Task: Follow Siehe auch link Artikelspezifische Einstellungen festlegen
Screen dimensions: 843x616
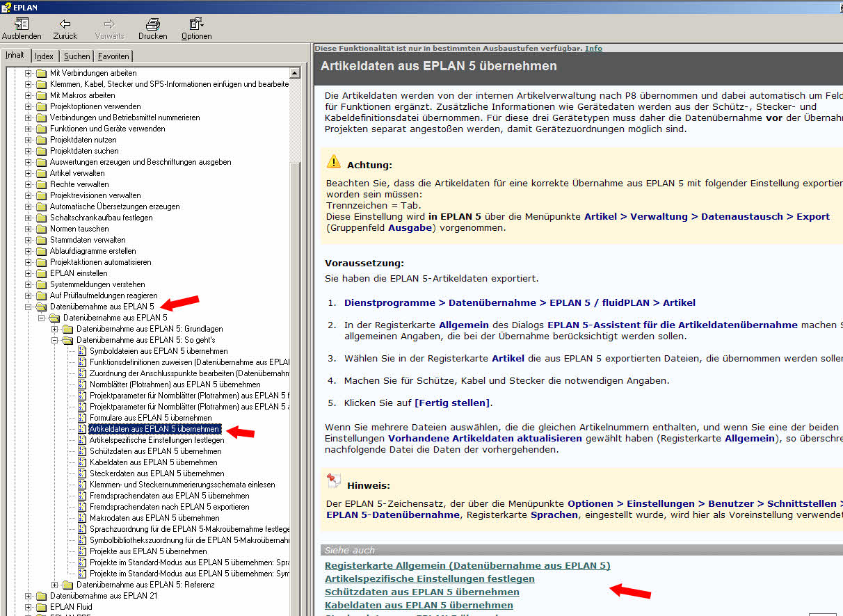Action: point(430,578)
